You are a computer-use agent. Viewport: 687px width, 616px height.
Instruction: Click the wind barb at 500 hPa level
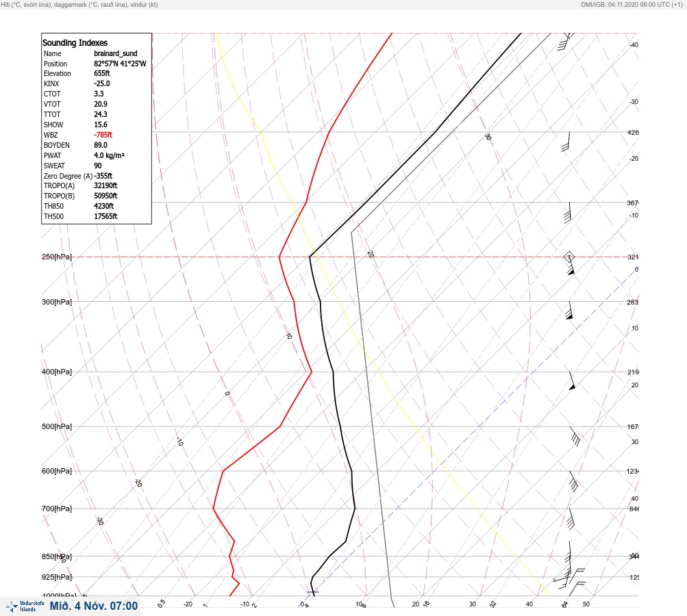(x=575, y=436)
